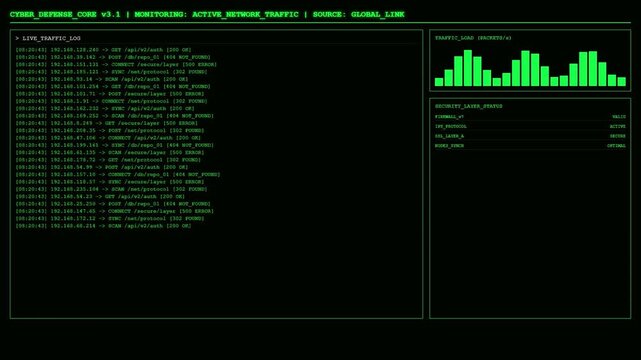Viewport: 641px width, 360px height.
Task: Click the ACTIVE value beside IPS_PROTOCOL
Action: (x=618, y=127)
